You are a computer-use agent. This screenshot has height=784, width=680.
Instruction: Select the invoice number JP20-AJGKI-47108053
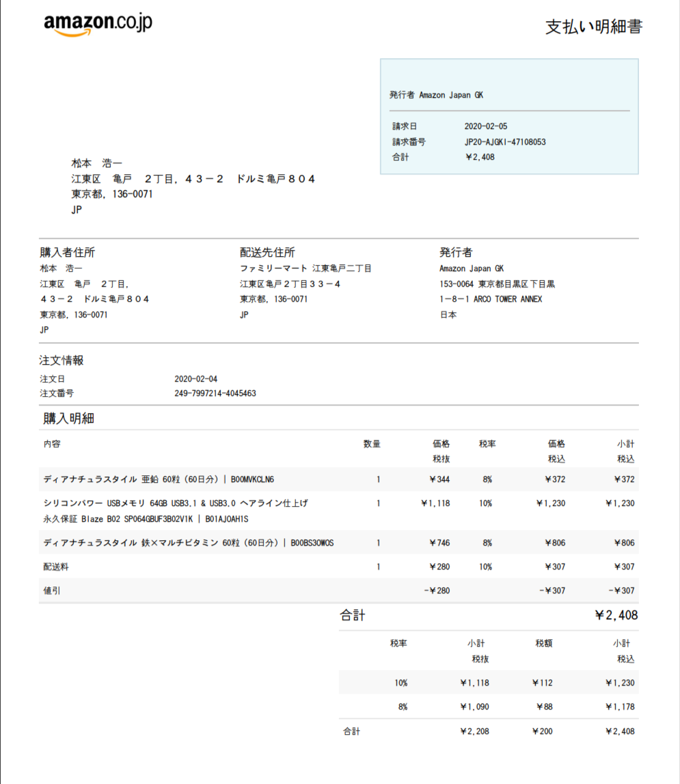pos(504,142)
